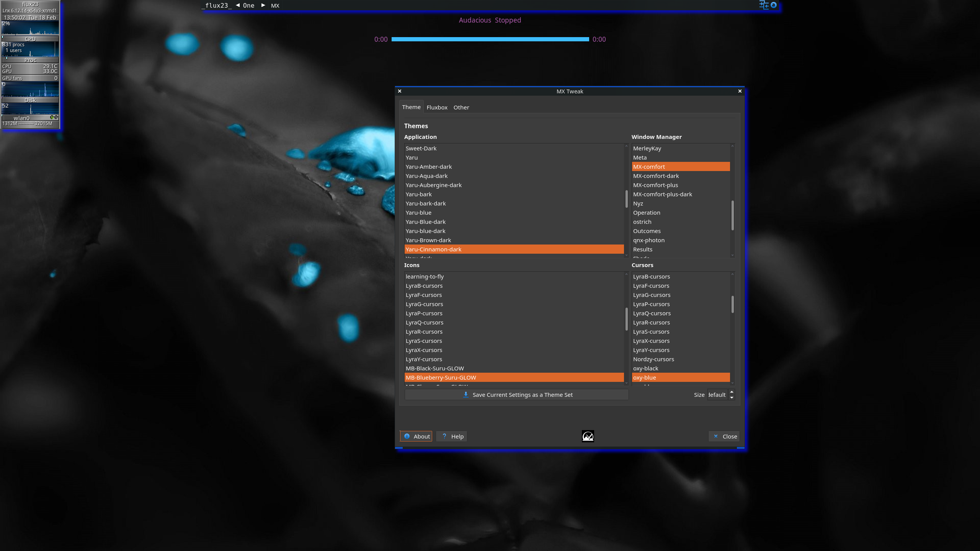Click the network connections tray icon
The height and width of the screenshot is (551, 980).
click(764, 5)
